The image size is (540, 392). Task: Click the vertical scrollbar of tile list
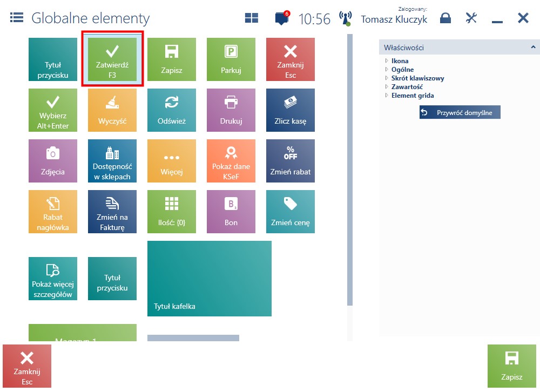(350, 170)
